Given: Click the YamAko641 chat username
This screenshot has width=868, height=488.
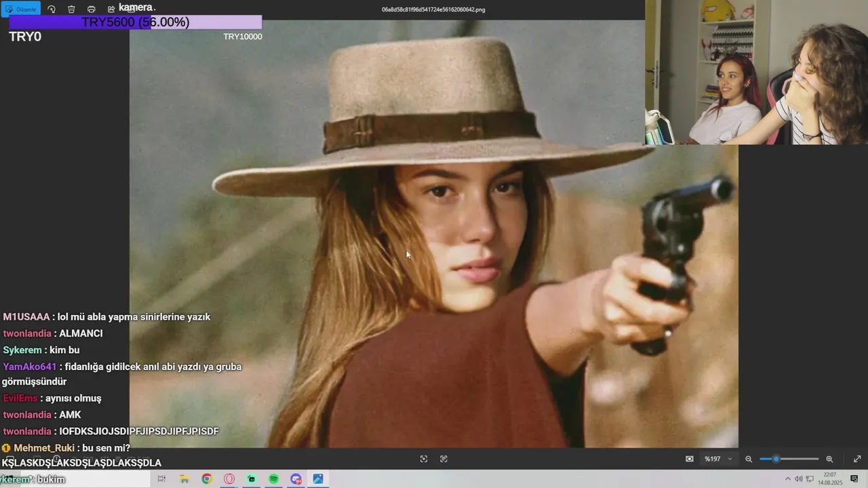Looking at the screenshot, I should click(x=30, y=367).
